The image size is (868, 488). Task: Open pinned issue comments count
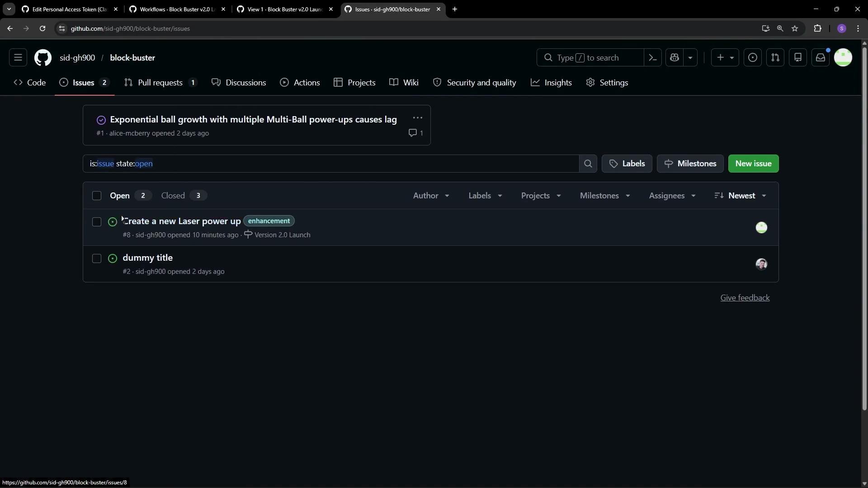[416, 133]
